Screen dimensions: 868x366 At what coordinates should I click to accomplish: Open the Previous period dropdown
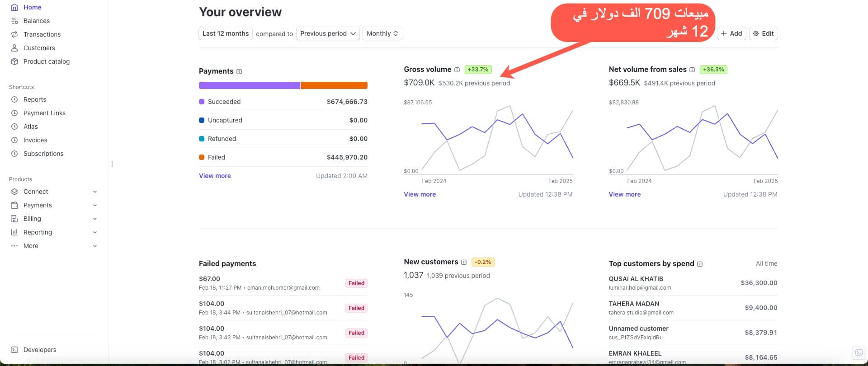pos(328,33)
